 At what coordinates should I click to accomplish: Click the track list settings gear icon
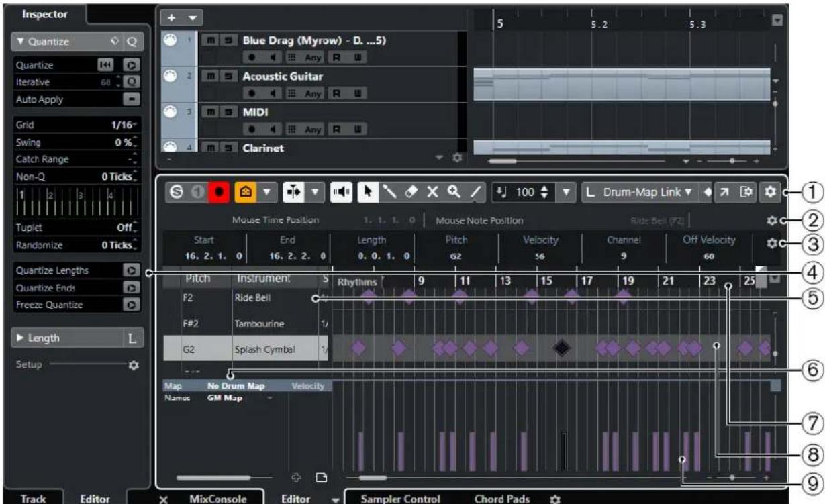click(458, 158)
